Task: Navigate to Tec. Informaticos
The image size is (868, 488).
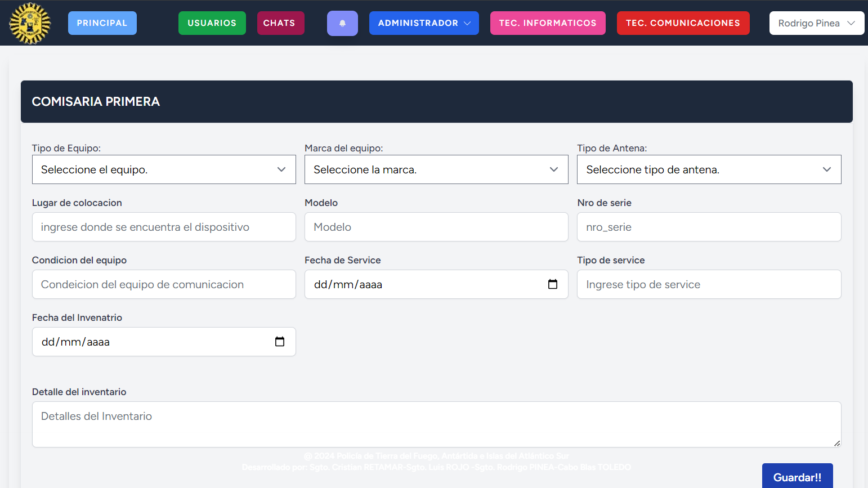Action: [547, 23]
